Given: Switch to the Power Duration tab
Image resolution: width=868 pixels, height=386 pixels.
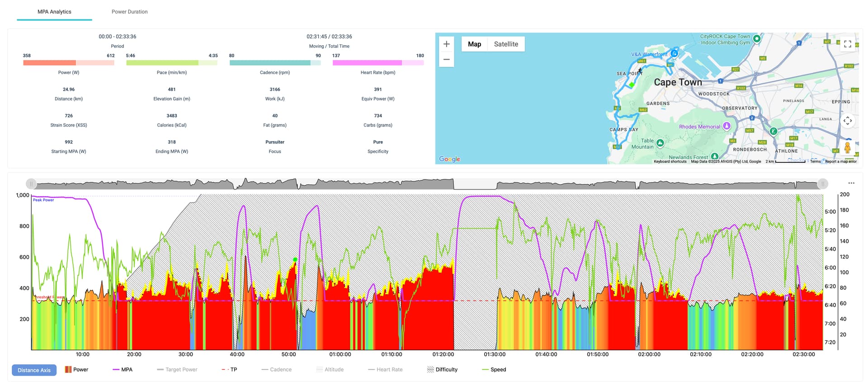Looking at the screenshot, I should (x=129, y=12).
